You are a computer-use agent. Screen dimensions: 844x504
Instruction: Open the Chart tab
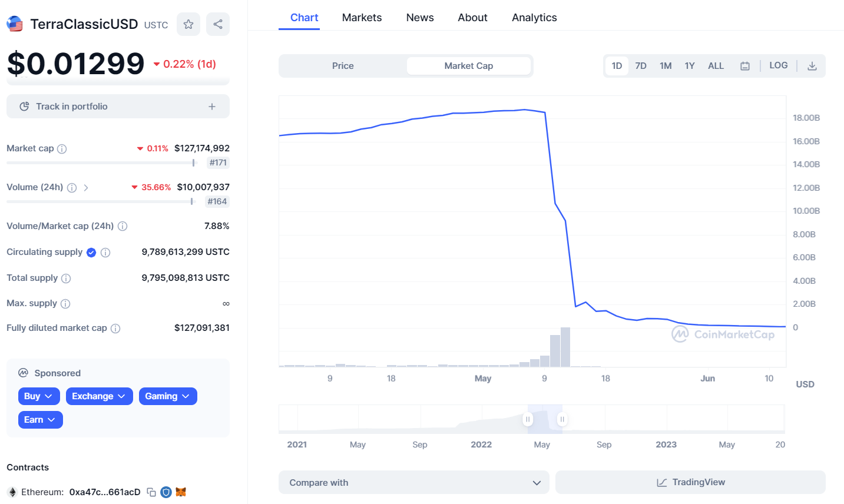point(304,18)
